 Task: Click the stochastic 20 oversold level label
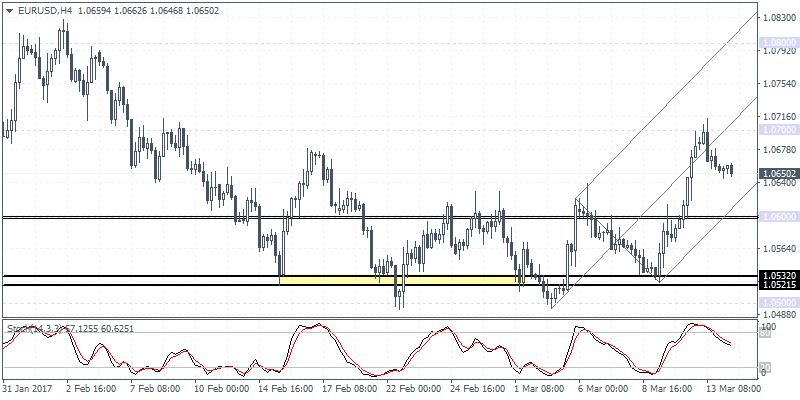[765, 365]
